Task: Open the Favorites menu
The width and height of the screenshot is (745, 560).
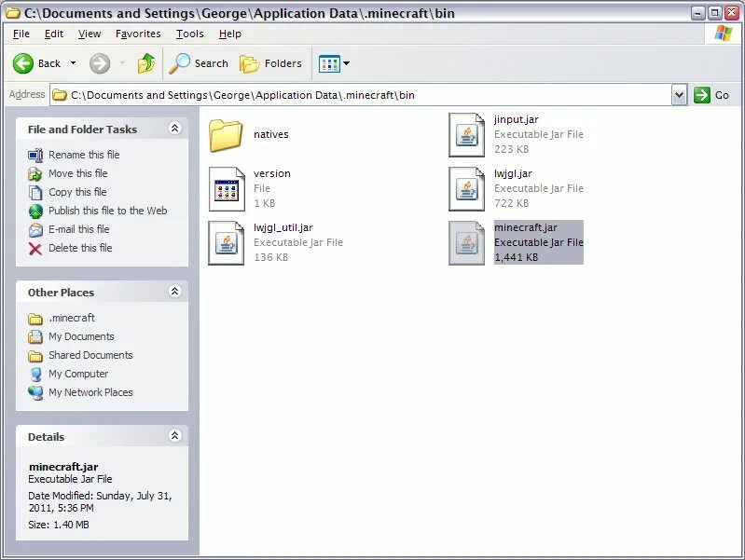Action: point(138,34)
